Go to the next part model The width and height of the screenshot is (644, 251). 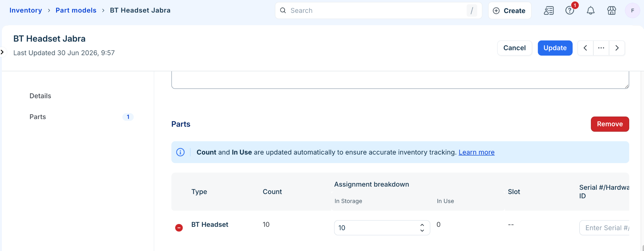click(x=617, y=48)
